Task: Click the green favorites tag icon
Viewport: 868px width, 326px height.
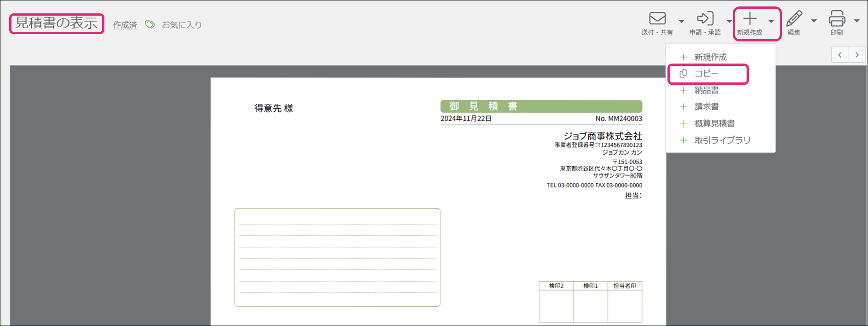Action: (150, 24)
